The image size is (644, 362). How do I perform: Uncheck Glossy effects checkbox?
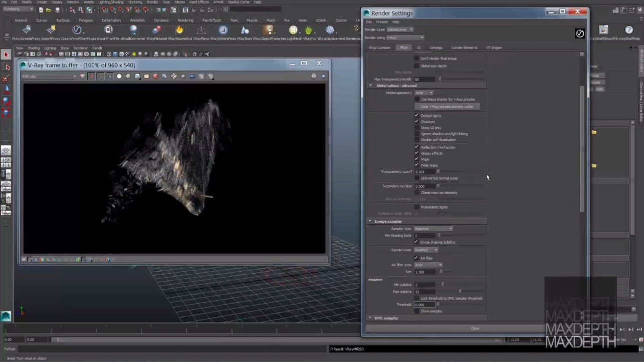click(417, 153)
